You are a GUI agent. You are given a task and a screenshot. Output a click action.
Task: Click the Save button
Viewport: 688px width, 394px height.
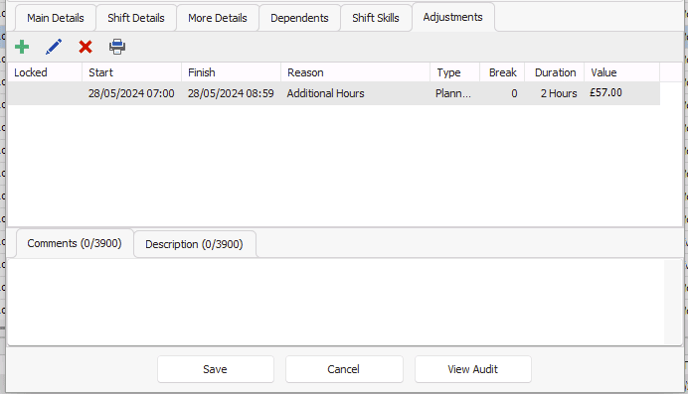tap(215, 369)
